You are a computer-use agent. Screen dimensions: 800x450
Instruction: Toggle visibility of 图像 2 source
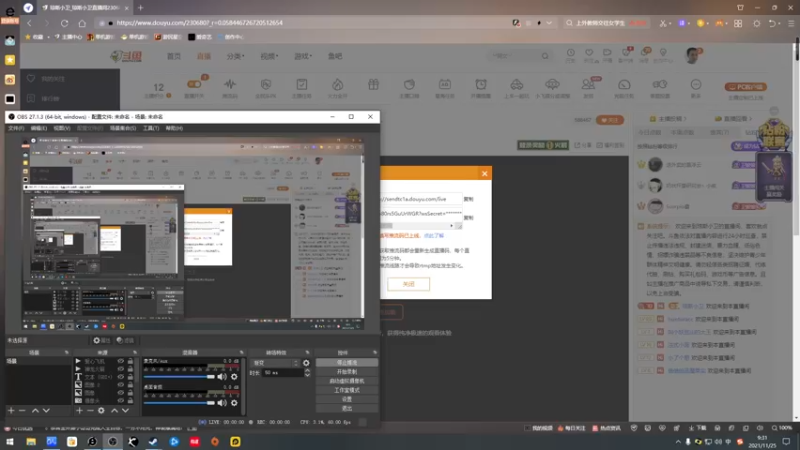pos(121,385)
